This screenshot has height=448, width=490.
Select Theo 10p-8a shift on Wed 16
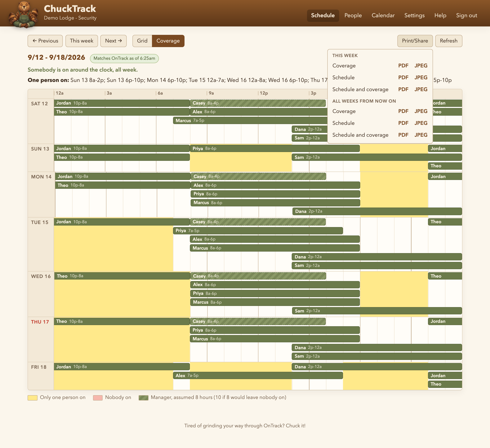pos(122,276)
